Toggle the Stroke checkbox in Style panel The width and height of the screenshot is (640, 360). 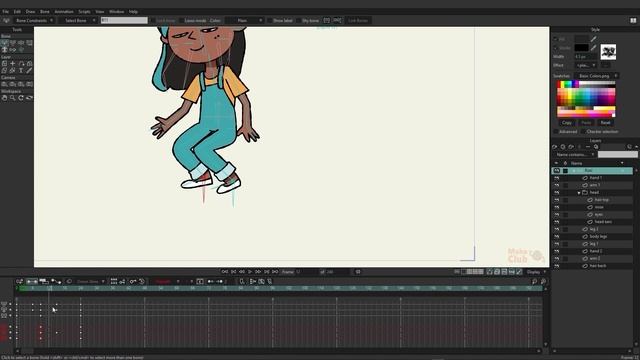[x=556, y=48]
